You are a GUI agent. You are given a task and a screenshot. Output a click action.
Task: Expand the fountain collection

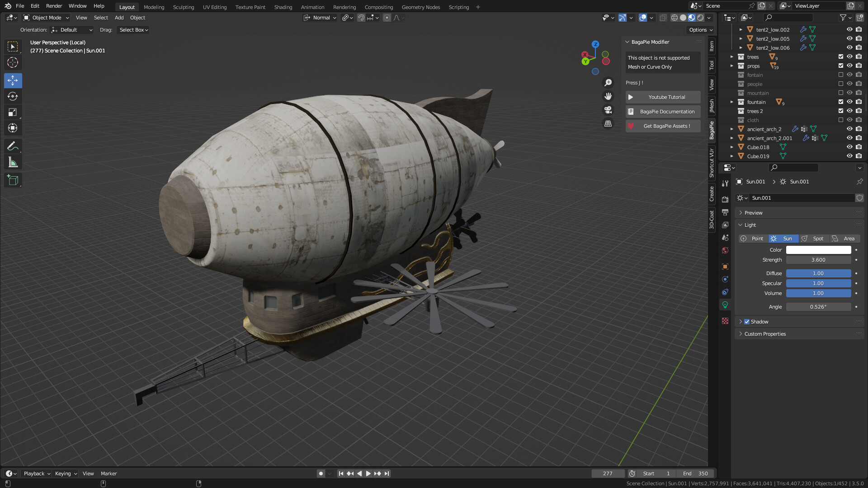[x=732, y=102]
